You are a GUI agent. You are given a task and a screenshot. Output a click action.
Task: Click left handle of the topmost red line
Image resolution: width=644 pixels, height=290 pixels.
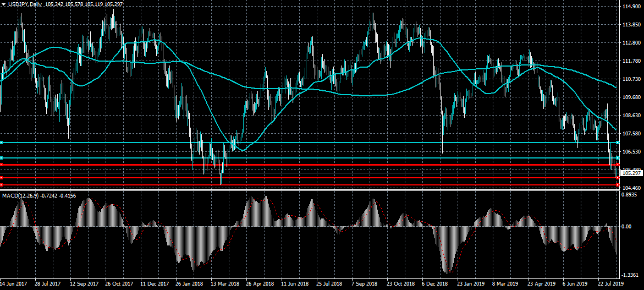[2, 165]
